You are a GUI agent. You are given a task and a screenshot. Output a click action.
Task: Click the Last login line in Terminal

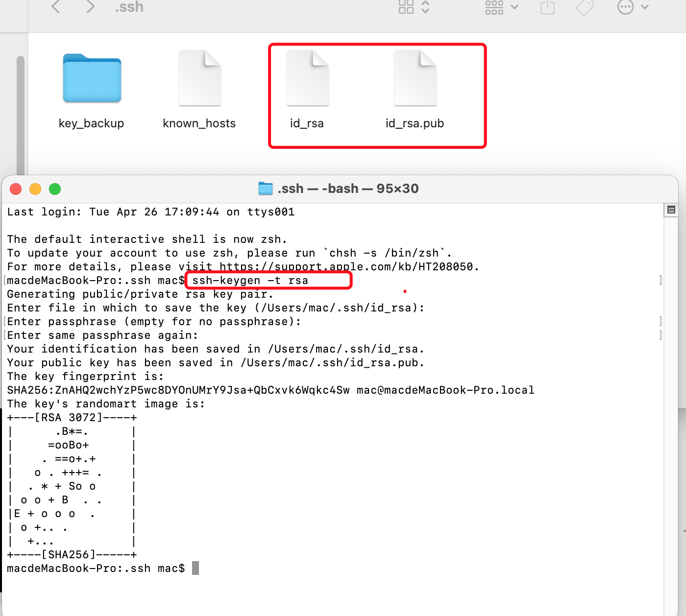click(151, 212)
